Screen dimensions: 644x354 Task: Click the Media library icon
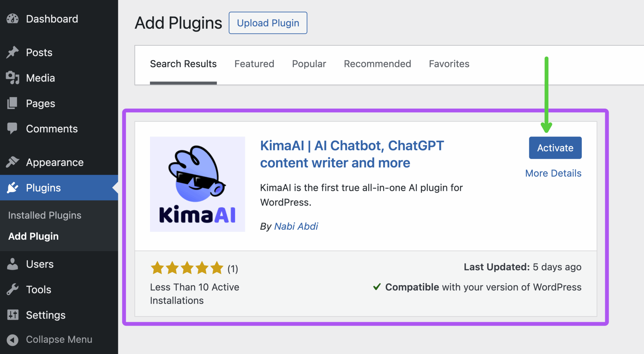click(12, 78)
